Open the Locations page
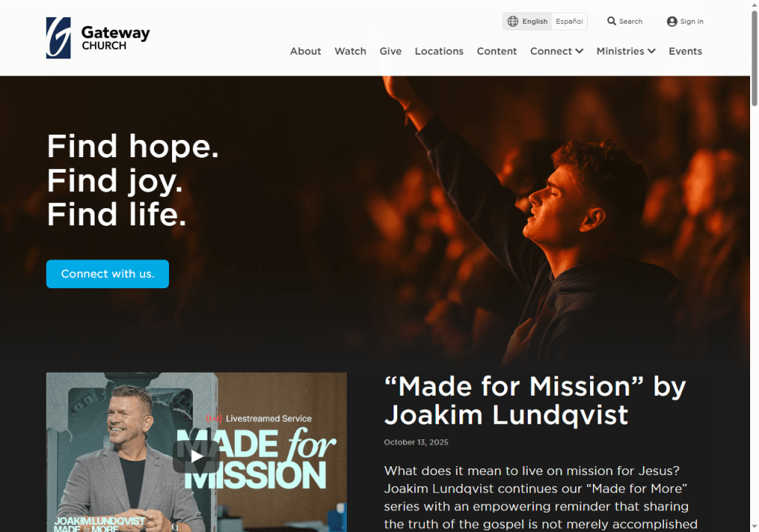759x532 pixels. click(439, 51)
